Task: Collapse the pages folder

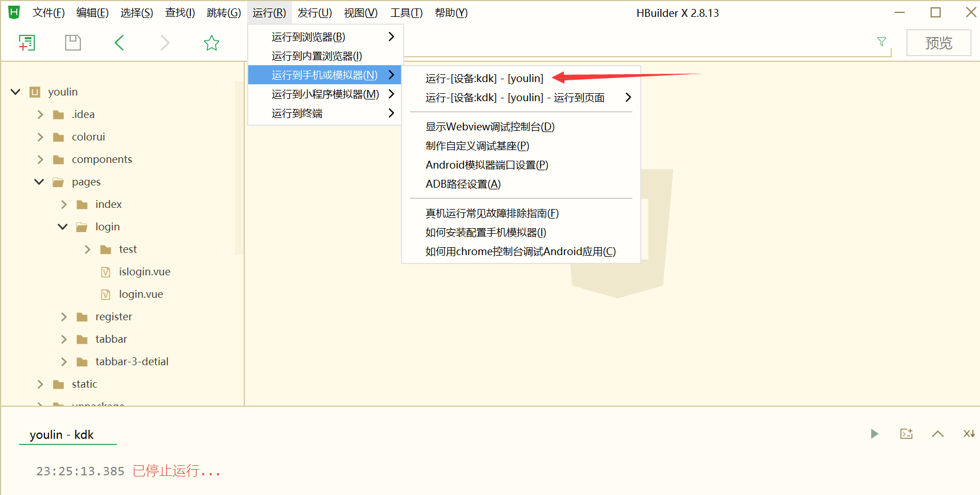Action: click(x=39, y=181)
